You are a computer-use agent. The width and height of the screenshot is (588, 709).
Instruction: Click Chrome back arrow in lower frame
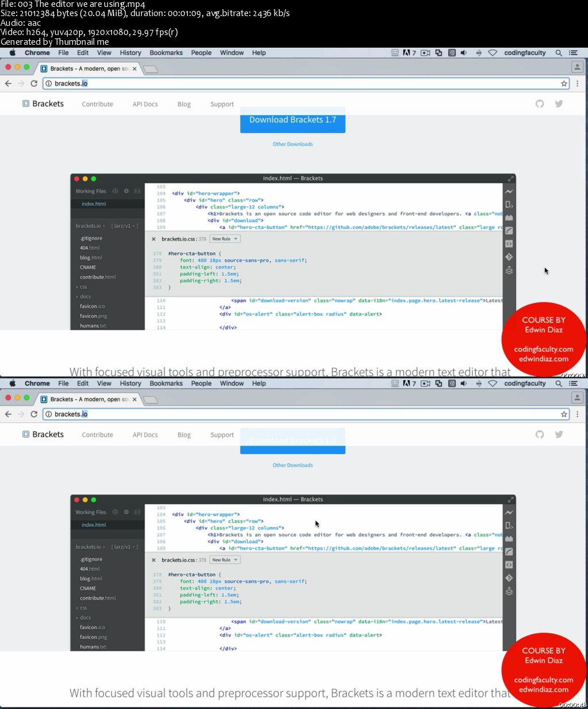coord(8,414)
